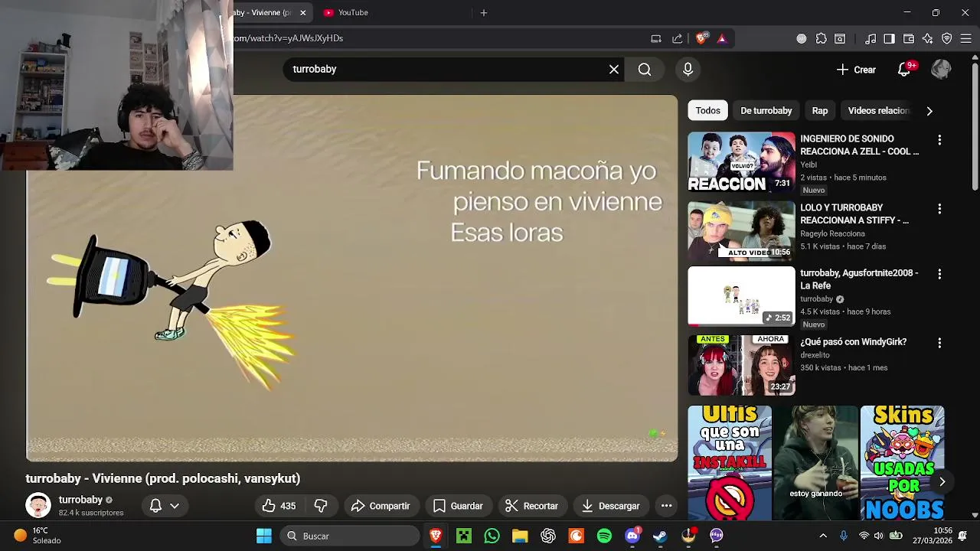
Task: Dislike the Vivienne video
Action: [321, 506]
